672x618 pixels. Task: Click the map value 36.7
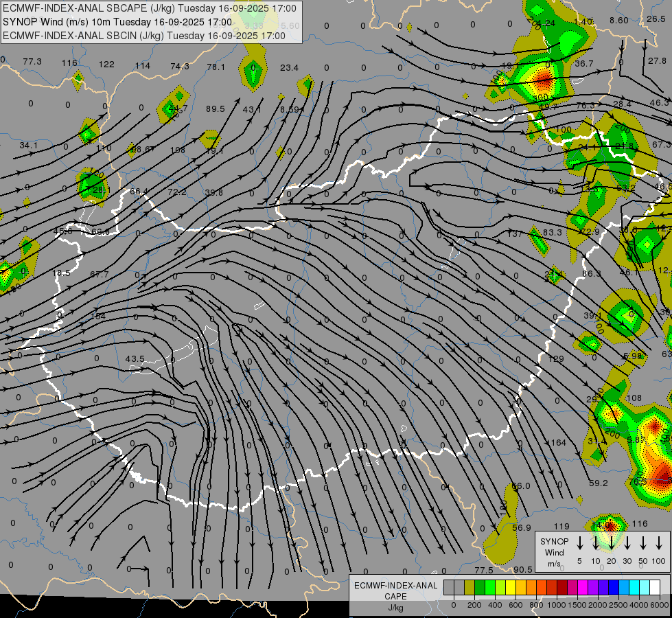click(x=583, y=63)
